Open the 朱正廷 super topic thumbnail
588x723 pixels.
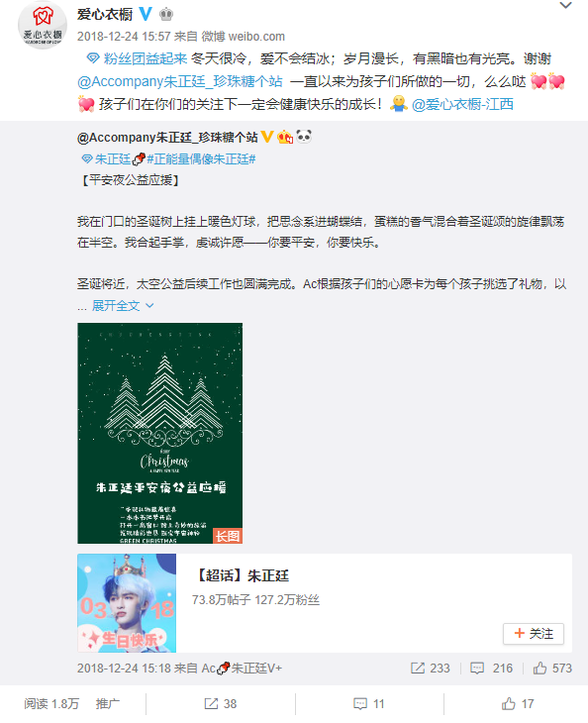coord(127,602)
